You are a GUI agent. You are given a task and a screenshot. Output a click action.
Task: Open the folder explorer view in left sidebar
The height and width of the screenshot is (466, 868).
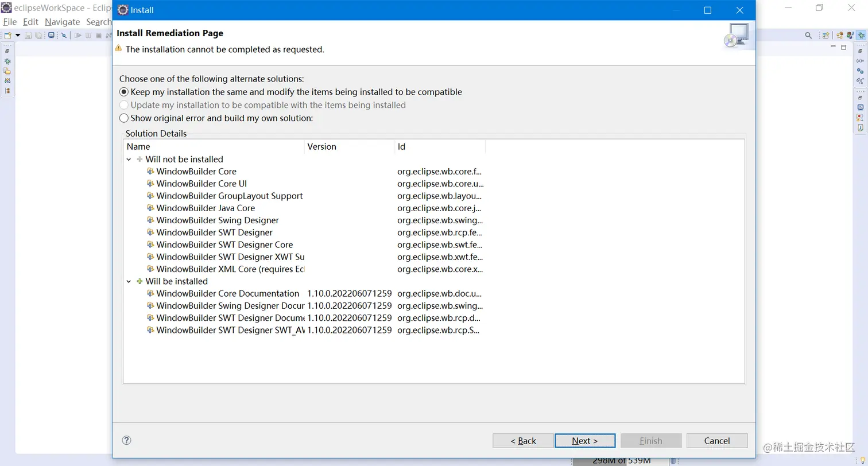[x=7, y=71]
